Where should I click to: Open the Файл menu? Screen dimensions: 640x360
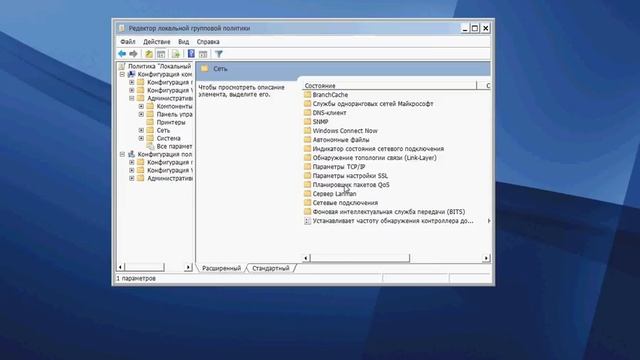click(x=128, y=42)
